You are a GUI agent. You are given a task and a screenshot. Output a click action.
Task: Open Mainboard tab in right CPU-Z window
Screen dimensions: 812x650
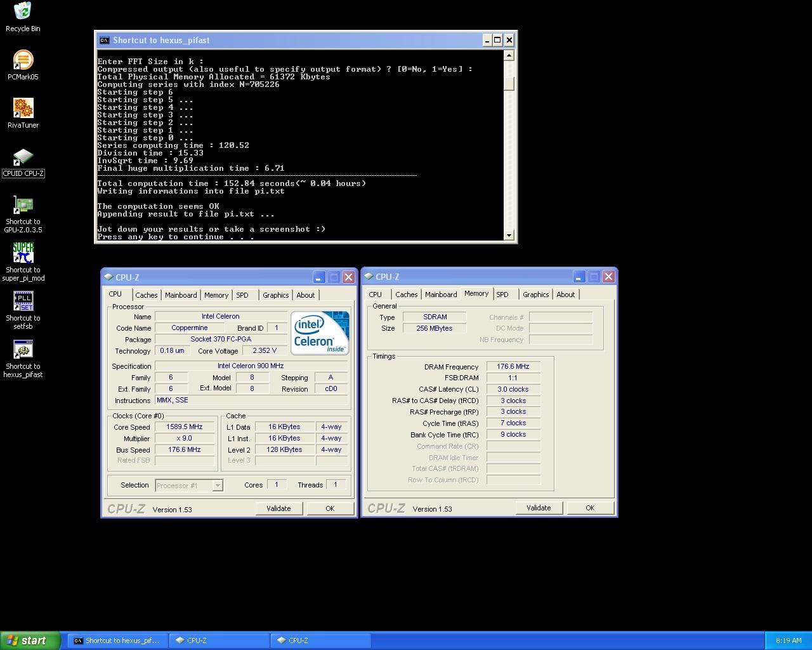(441, 295)
